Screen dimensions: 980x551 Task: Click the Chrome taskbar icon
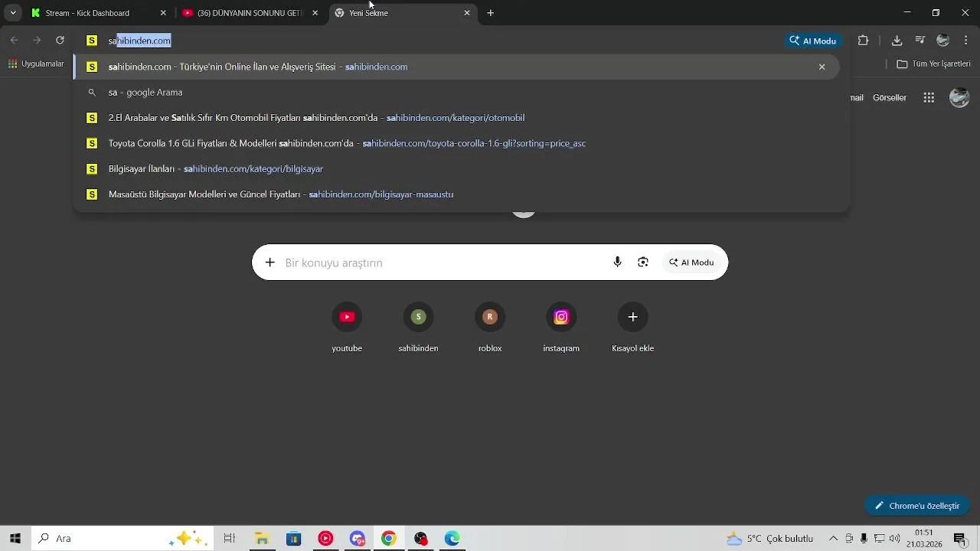389,539
